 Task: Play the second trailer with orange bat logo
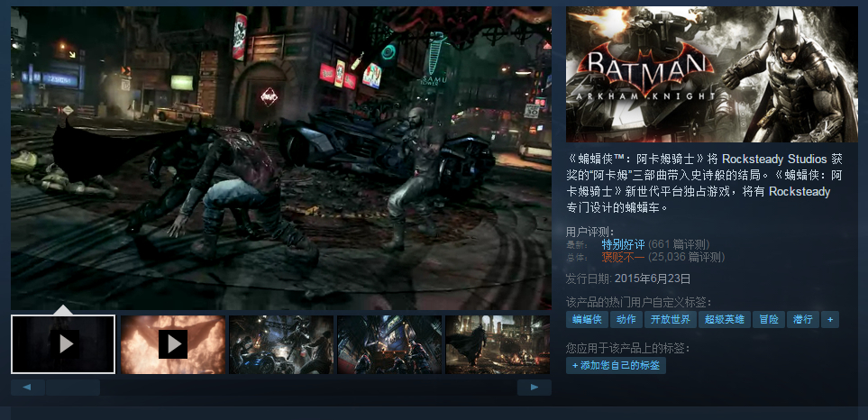pos(173,344)
